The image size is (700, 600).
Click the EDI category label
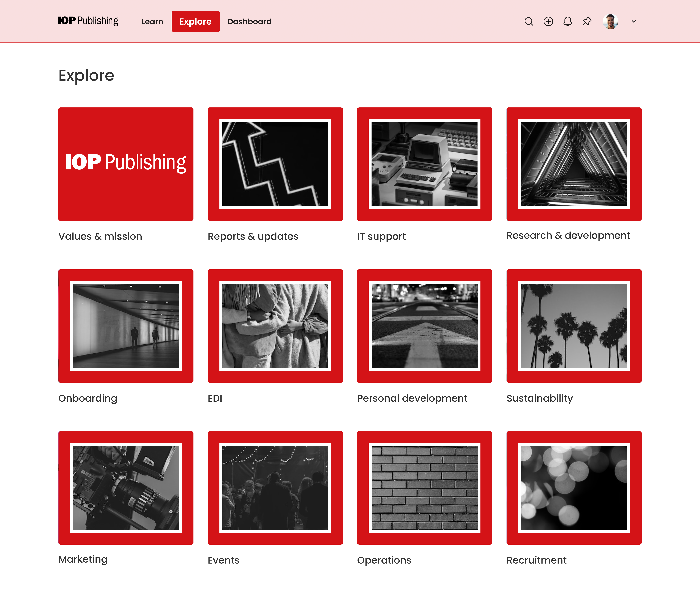215,398
